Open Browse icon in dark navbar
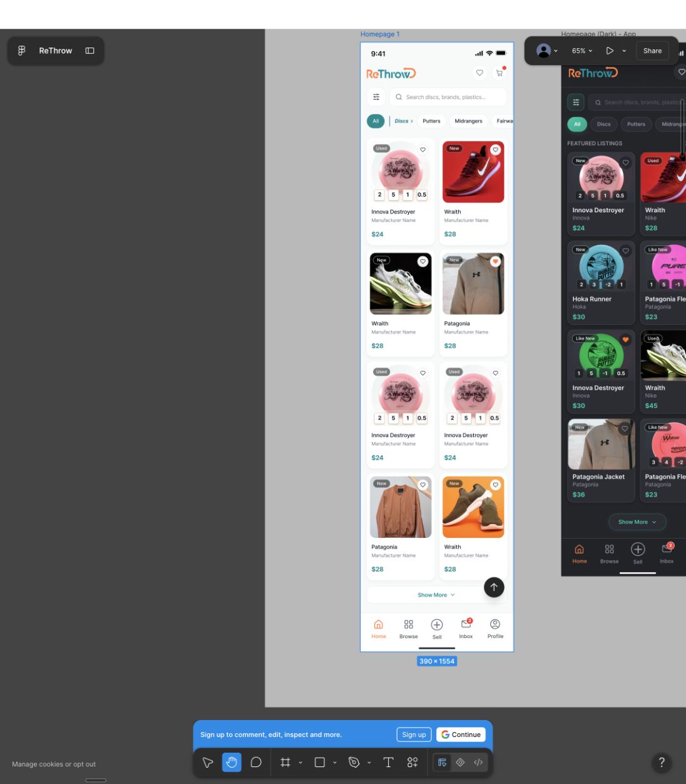The image size is (686, 784). click(x=609, y=549)
